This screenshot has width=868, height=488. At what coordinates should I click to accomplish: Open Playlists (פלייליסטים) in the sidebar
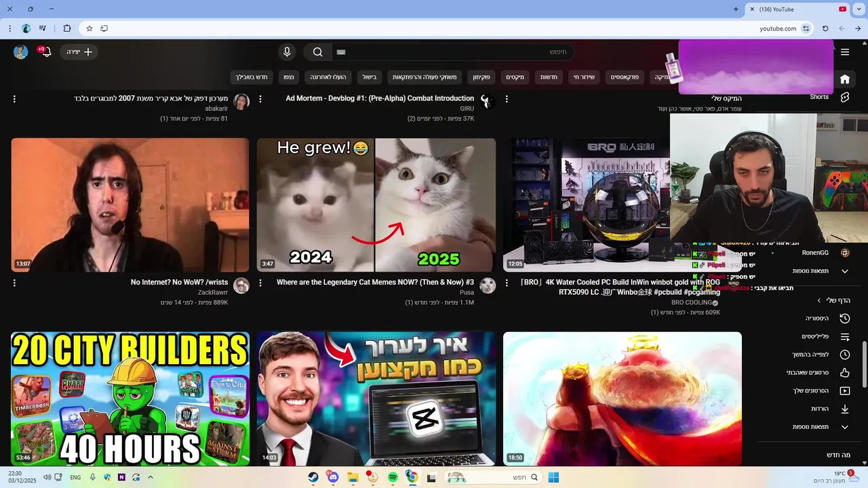click(x=826, y=337)
